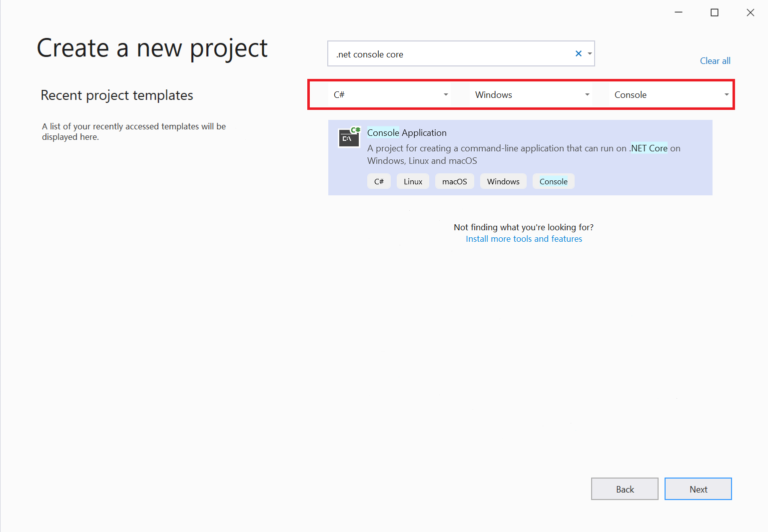Click inside the project search field

tap(450, 53)
